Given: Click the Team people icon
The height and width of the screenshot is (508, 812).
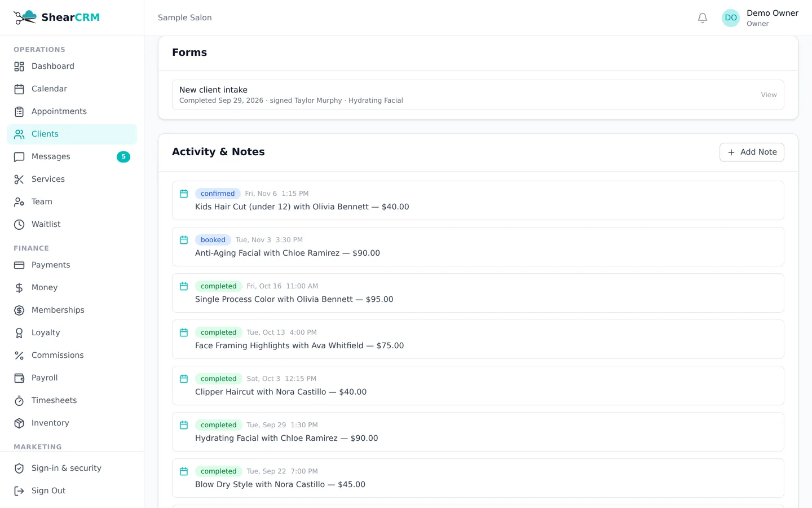Looking at the screenshot, I should click(x=19, y=202).
